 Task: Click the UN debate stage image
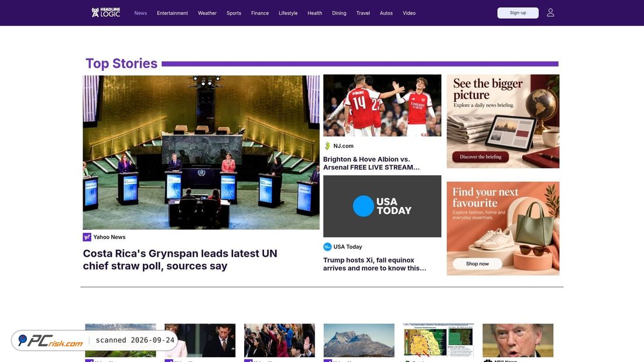[201, 152]
